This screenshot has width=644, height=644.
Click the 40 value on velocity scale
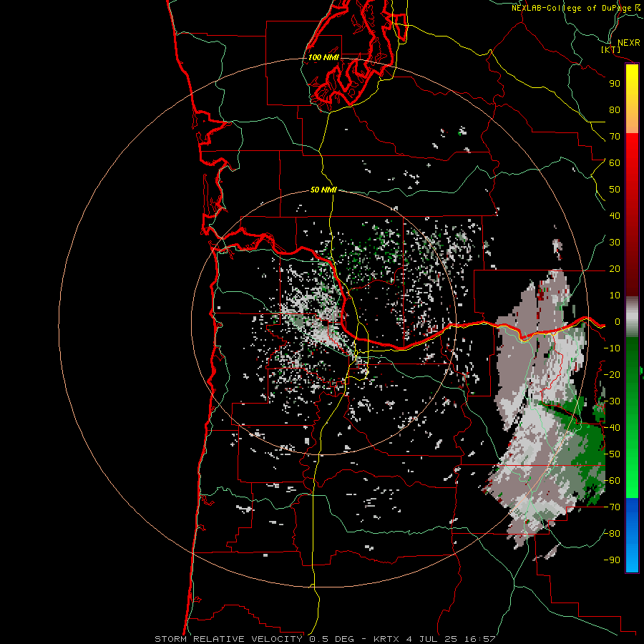(x=615, y=216)
